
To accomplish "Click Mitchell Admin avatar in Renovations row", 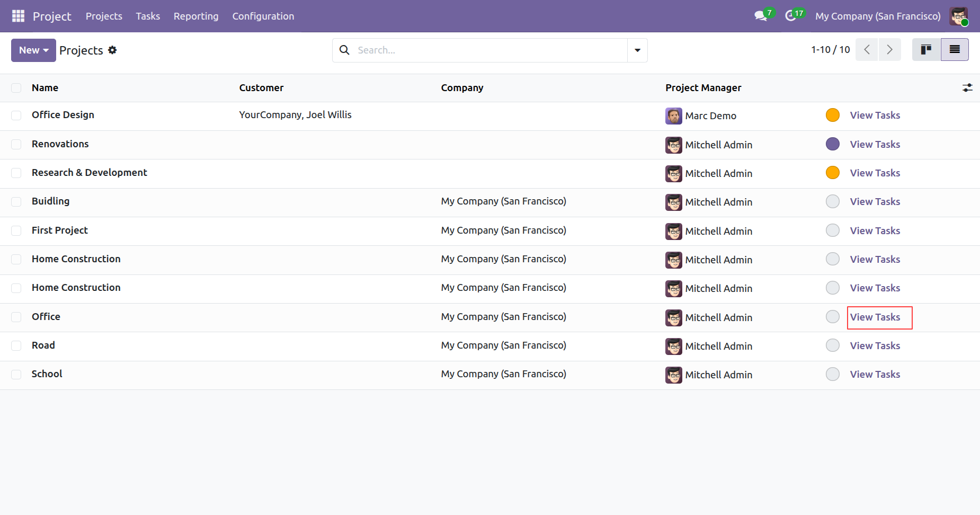I will click(x=674, y=145).
